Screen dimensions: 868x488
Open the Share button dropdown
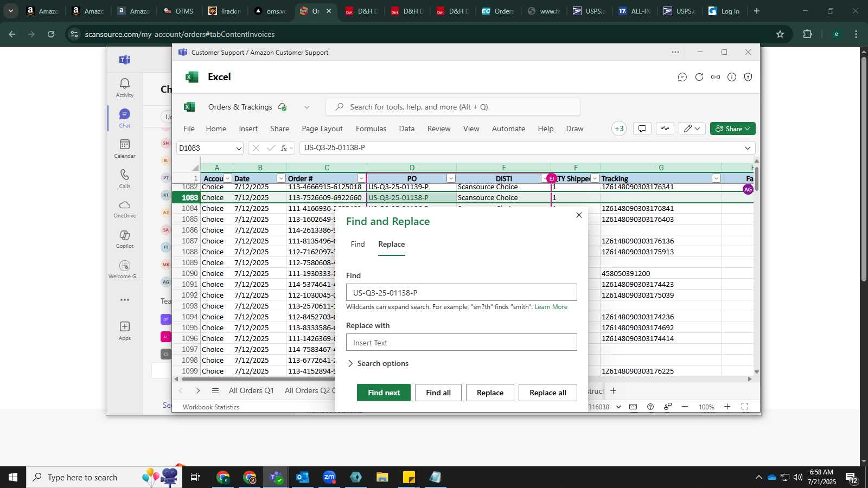pos(748,129)
